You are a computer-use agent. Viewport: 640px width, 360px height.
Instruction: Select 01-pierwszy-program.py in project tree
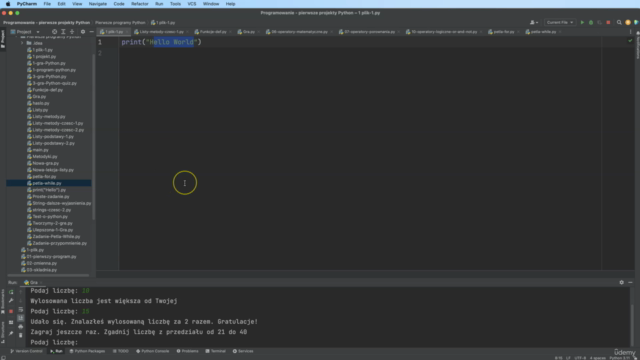pyautogui.click(x=51, y=256)
